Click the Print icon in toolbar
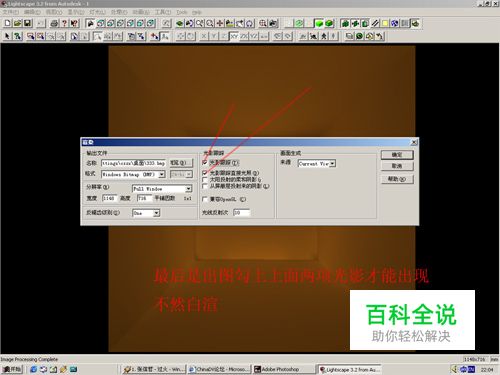The image size is (500, 375). pyautogui.click(x=54, y=23)
